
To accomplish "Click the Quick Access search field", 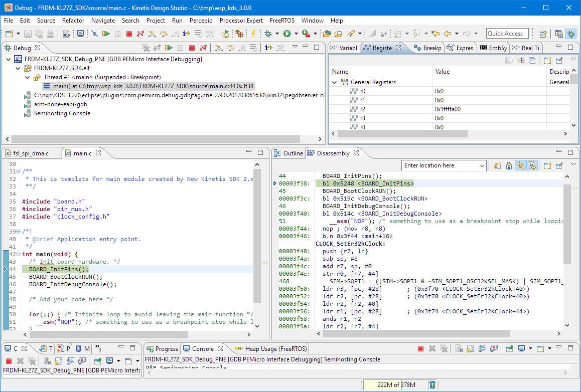I will tap(508, 34).
